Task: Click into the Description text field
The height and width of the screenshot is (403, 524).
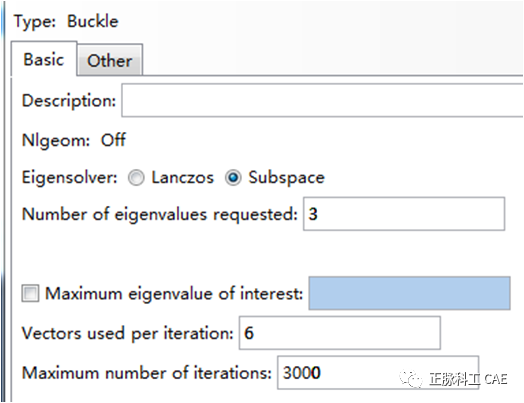Action: coord(322,100)
